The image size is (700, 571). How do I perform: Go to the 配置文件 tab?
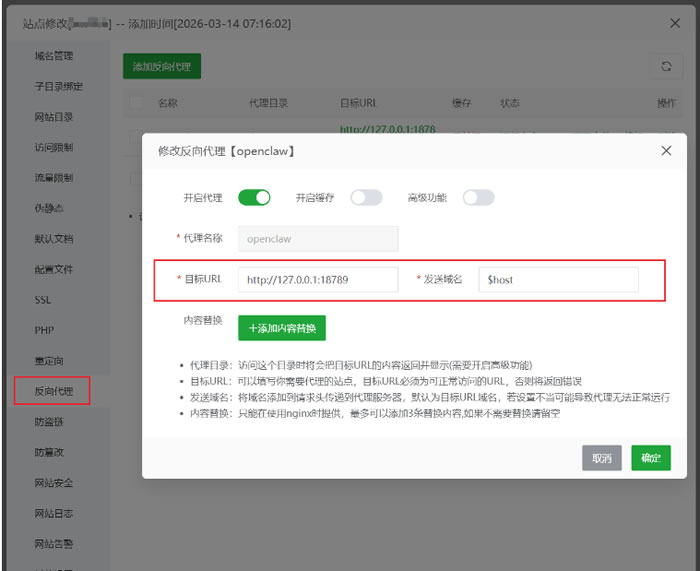click(x=53, y=269)
